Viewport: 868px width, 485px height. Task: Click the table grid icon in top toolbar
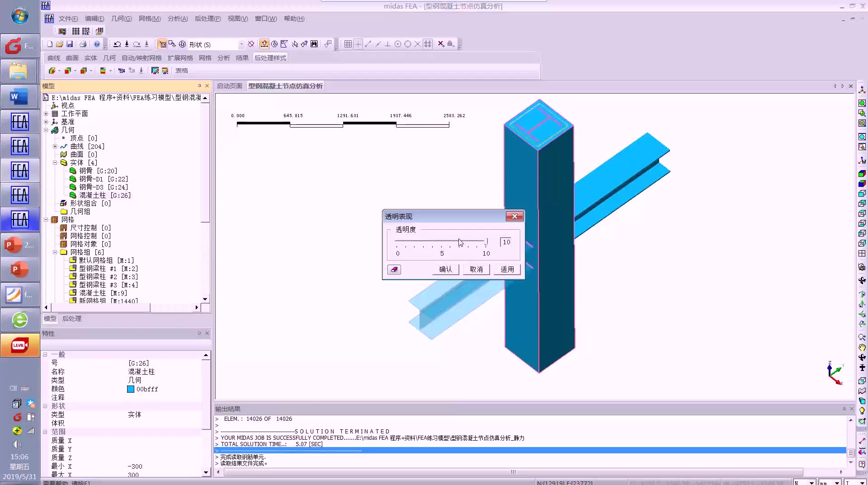click(76, 31)
